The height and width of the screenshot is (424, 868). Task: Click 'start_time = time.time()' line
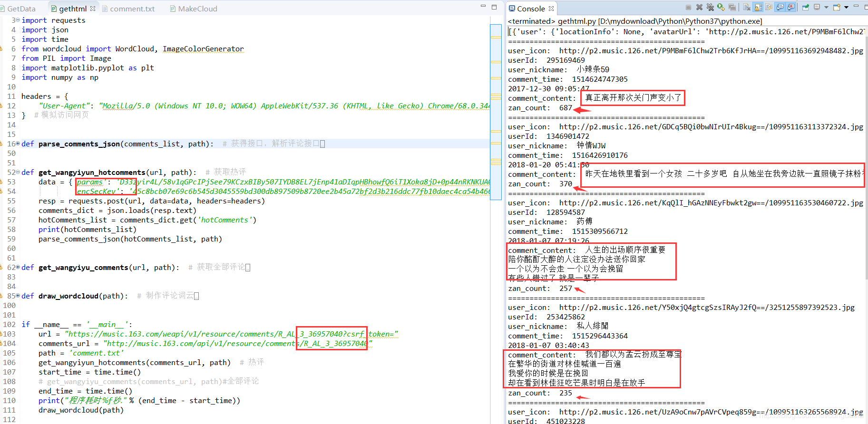[90, 372]
